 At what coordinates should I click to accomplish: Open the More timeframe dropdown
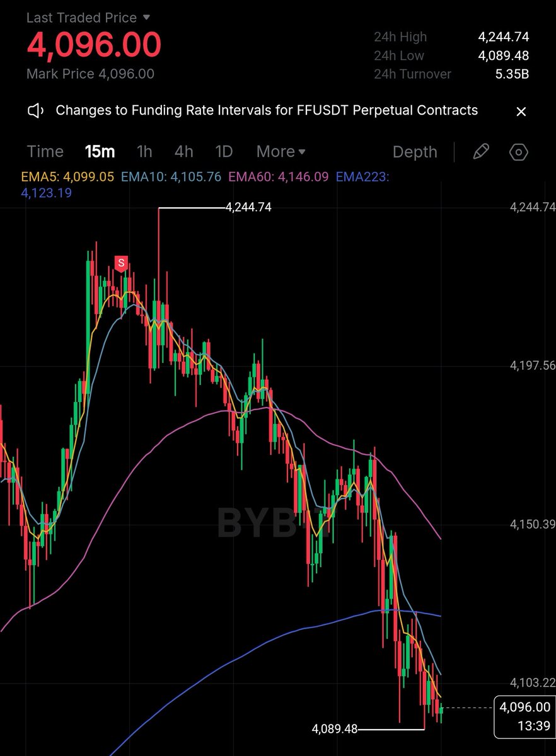[x=280, y=152]
